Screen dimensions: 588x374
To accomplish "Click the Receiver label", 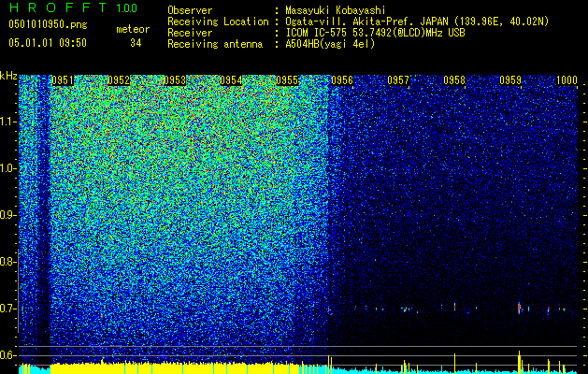I will coord(190,33).
